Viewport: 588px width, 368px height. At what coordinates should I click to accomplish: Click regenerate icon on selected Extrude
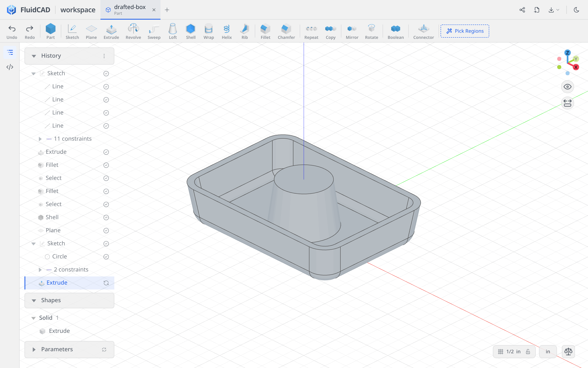coord(106,283)
